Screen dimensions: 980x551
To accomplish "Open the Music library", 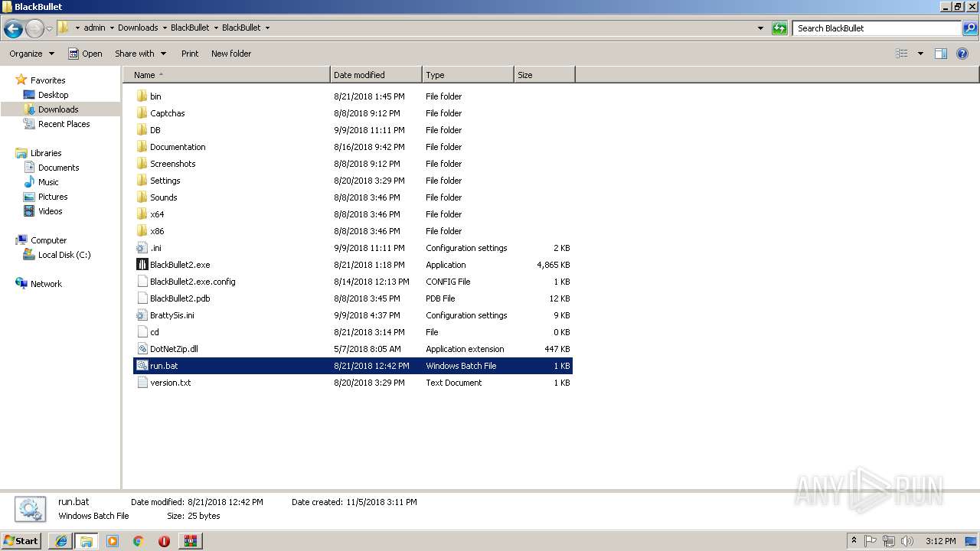I will (48, 182).
